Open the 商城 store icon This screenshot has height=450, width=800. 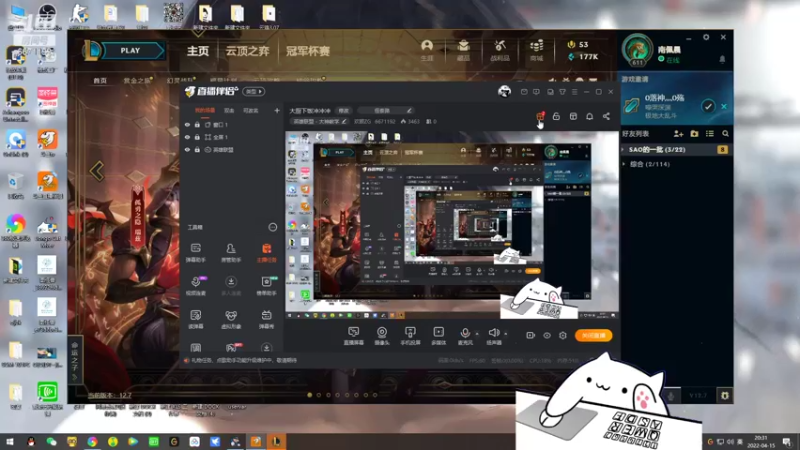tap(536, 51)
